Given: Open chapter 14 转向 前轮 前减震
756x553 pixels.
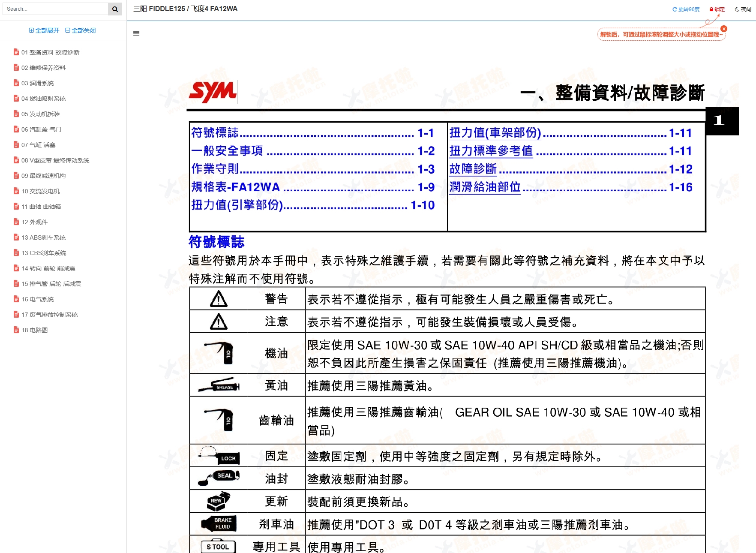Looking at the screenshot, I should (44, 268).
